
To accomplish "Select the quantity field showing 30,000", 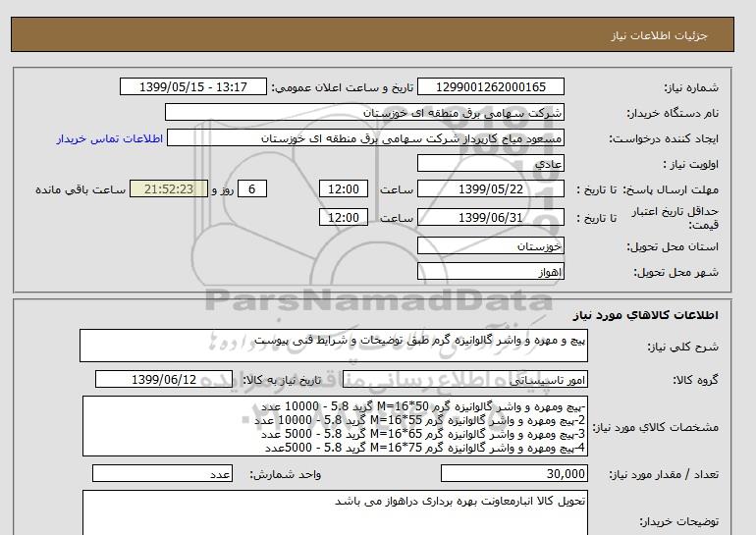I will pos(503,474).
